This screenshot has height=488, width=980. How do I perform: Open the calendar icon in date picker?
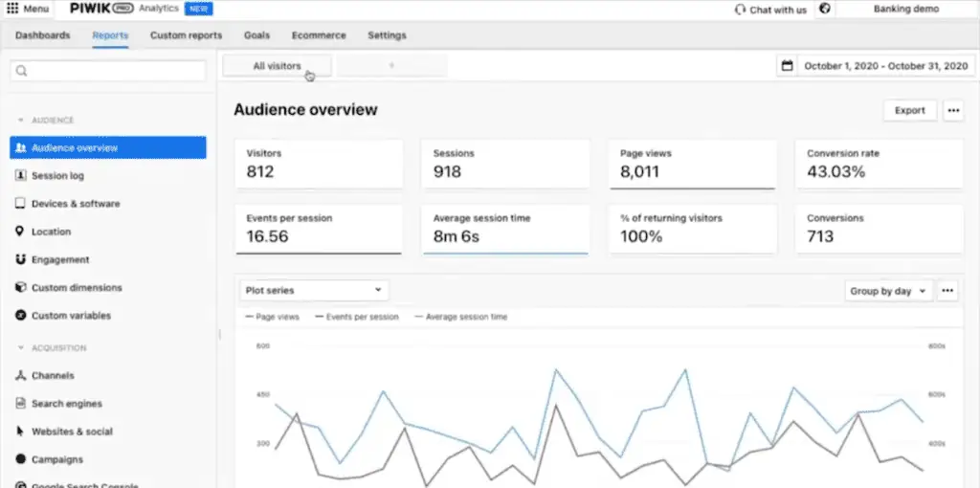[x=788, y=66]
